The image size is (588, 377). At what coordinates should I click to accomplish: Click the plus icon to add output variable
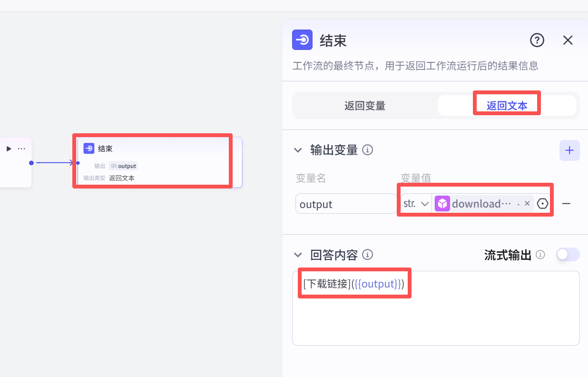[569, 150]
